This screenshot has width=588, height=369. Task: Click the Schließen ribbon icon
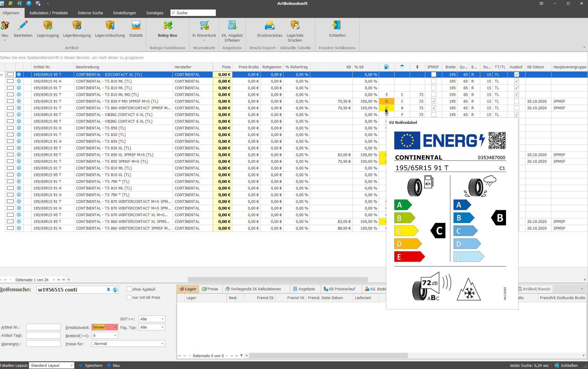(337, 25)
